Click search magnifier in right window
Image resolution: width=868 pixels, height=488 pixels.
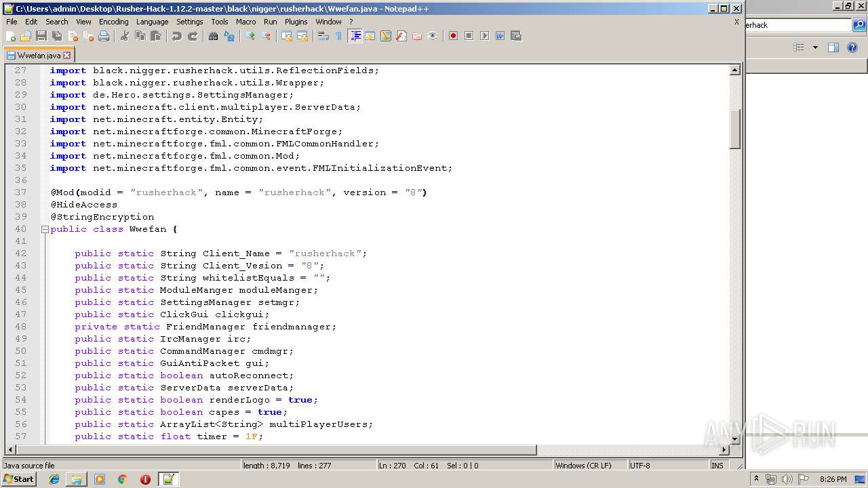coord(859,25)
